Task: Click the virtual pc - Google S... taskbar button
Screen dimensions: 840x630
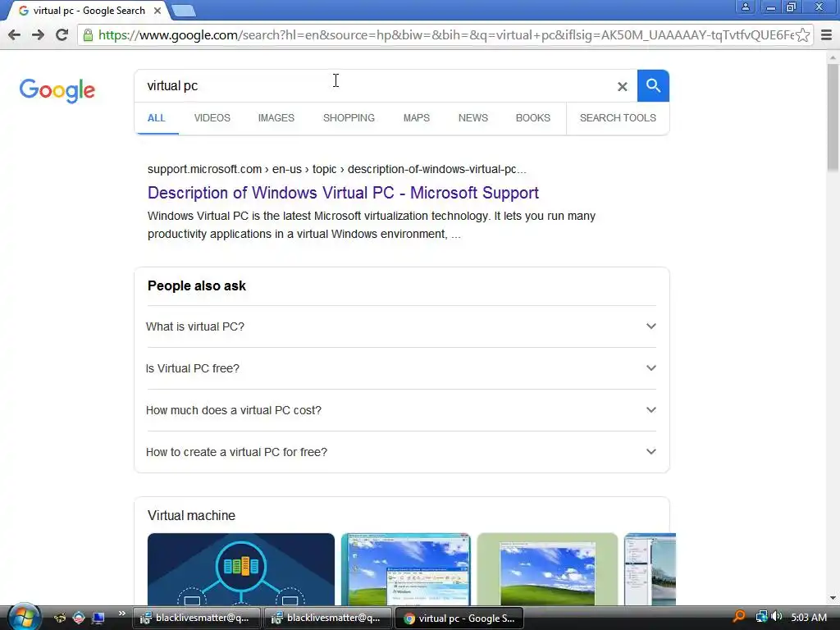Action: (459, 619)
